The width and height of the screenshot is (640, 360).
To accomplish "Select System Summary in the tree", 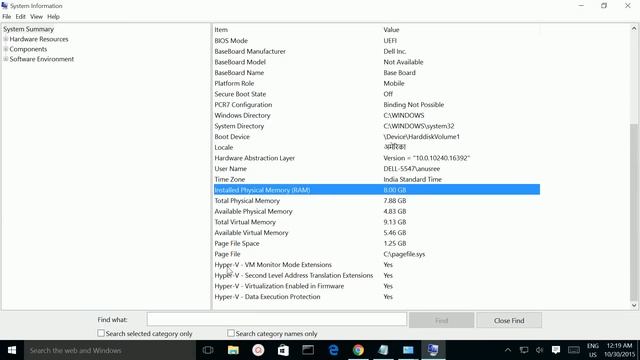I will click(x=29, y=29).
